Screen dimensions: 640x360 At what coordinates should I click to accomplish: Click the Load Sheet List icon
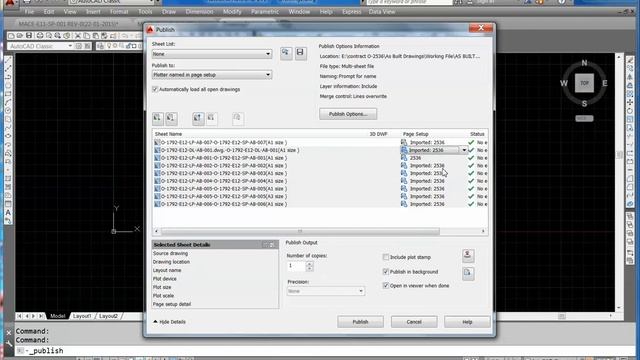tap(286, 53)
